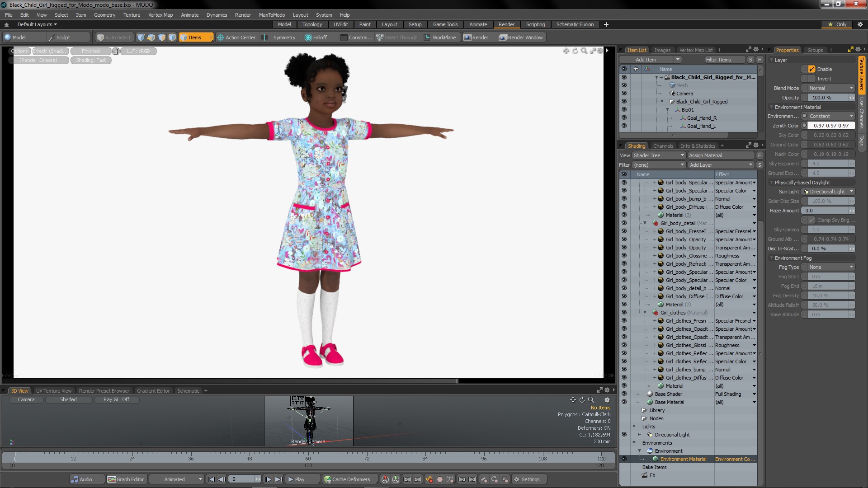This screenshot has height=488, width=868.
Task: Click the auto key icon
Action: (x=429, y=479)
